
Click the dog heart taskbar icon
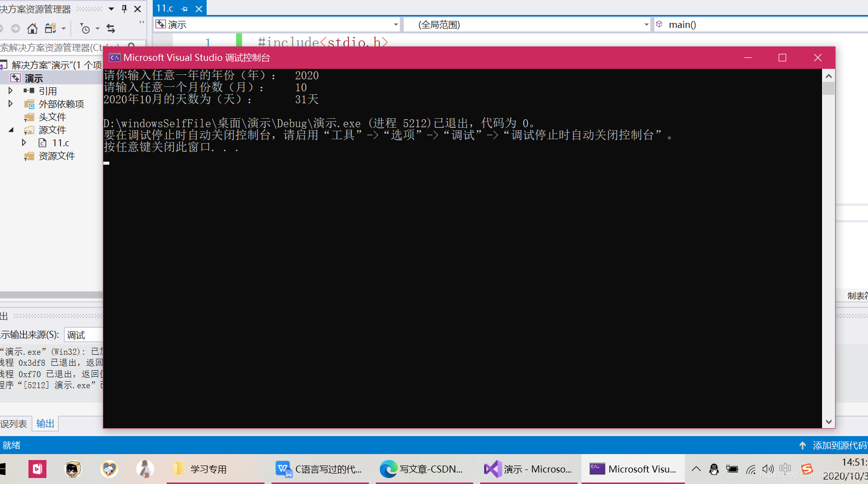tap(109, 469)
